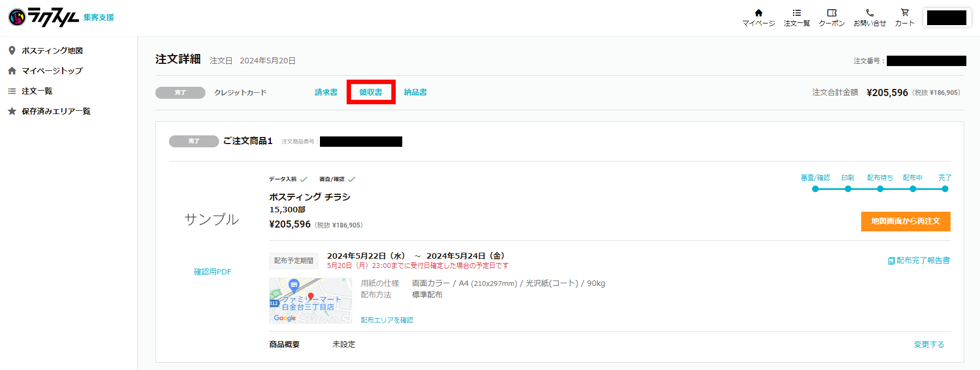Open マイページ home icon in header
Screen dimensions: 980x370
pos(758,17)
